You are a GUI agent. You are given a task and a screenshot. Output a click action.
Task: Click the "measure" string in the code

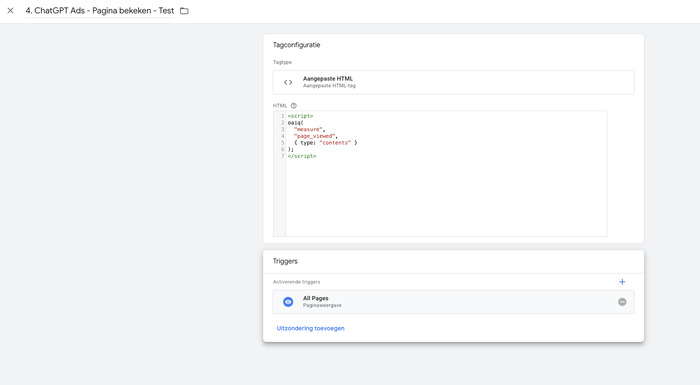coord(309,130)
